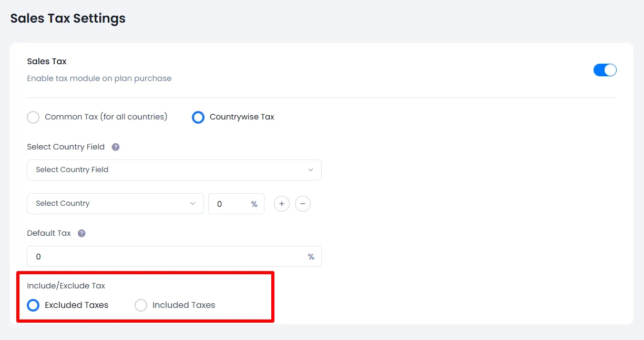Viewport: 644px width, 340px height.
Task: Choose the Countrywise Tax radio option
Action: (198, 117)
